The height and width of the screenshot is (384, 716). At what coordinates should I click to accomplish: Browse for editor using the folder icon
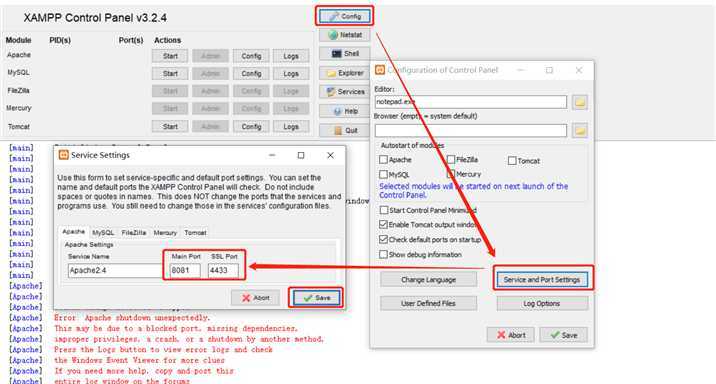[x=580, y=102]
